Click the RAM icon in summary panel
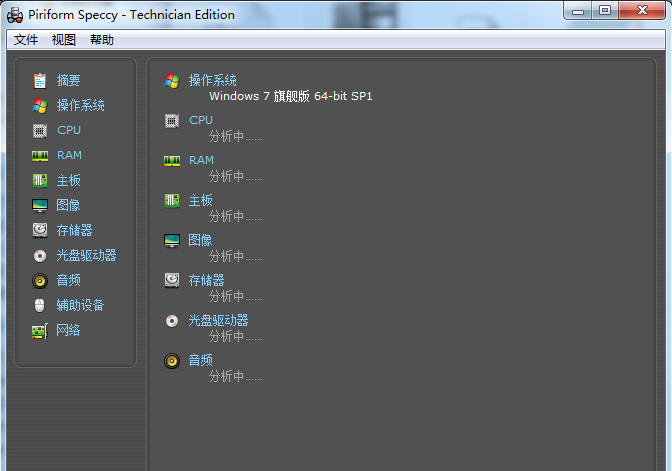 pyautogui.click(x=172, y=161)
